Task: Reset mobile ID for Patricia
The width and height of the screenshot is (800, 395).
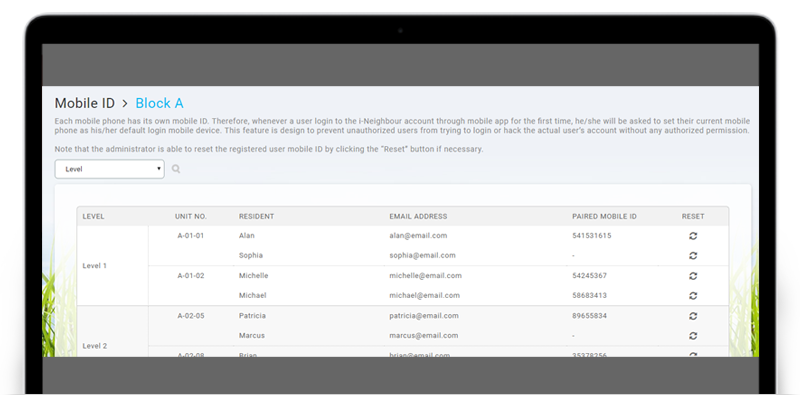Action: (x=693, y=316)
